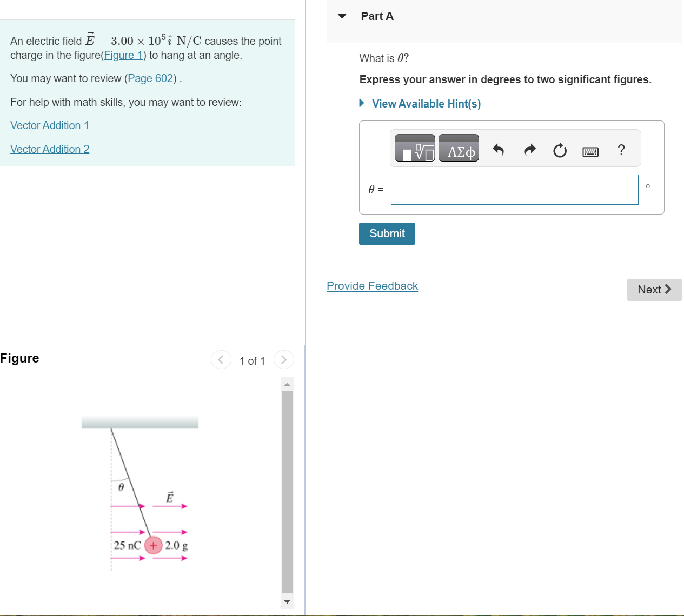Open the Page 602 review link
The image size is (684, 616).
[x=150, y=78]
